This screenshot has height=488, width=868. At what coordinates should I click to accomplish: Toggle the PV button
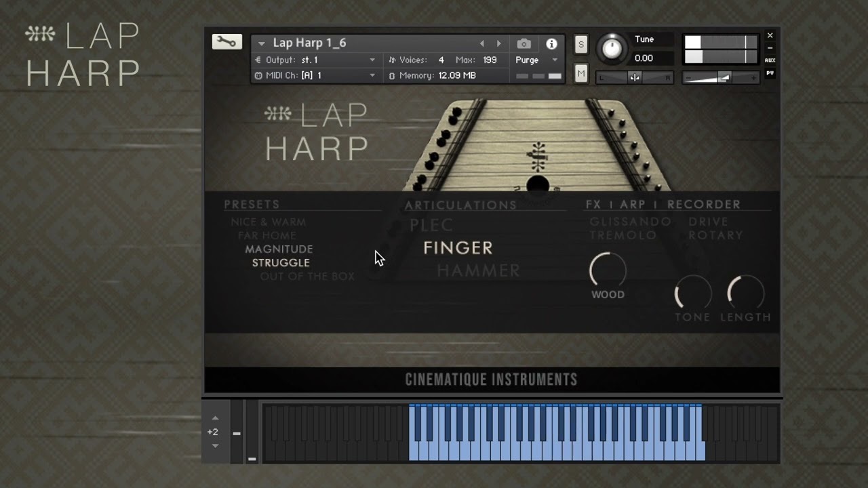coord(770,73)
